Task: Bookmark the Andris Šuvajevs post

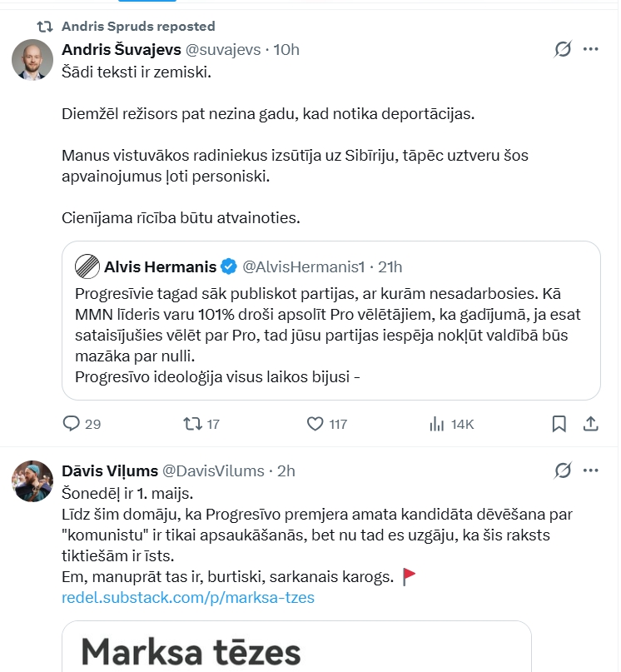Action: [x=559, y=424]
